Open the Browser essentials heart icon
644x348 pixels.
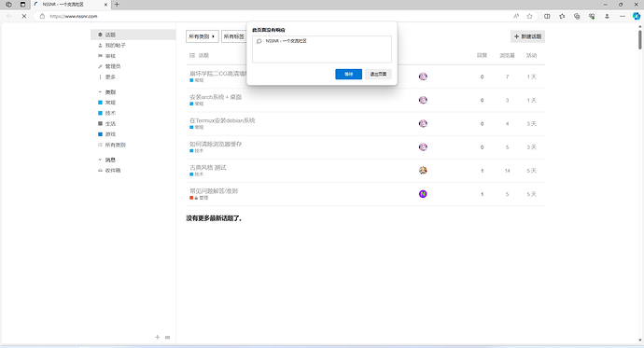click(592, 16)
